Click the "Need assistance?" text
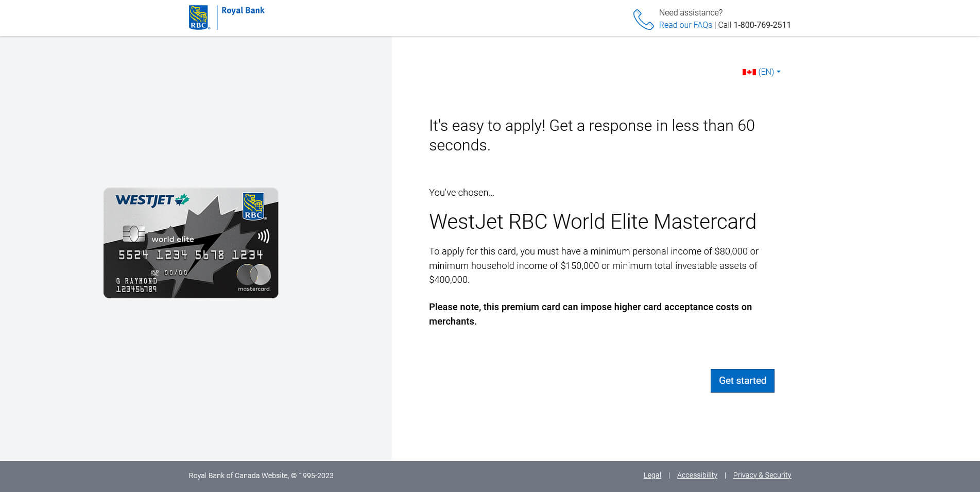980x492 pixels. (x=691, y=12)
